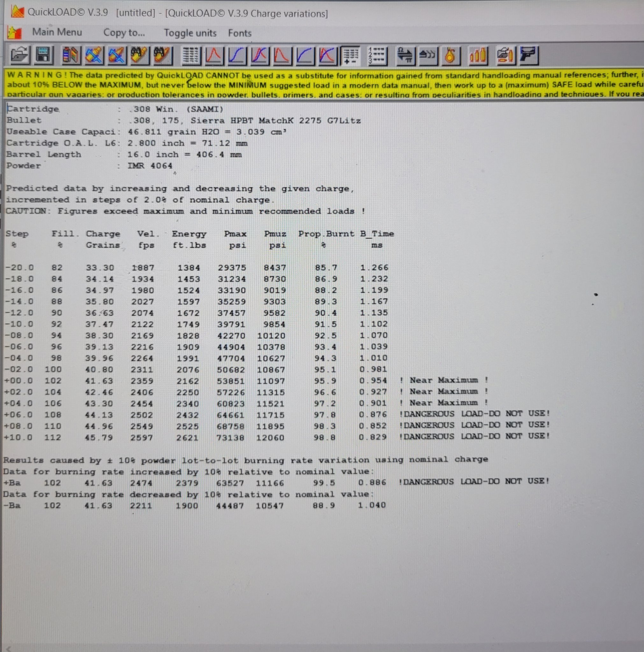Open the Copy to... menu
644x652 pixels.
124,33
